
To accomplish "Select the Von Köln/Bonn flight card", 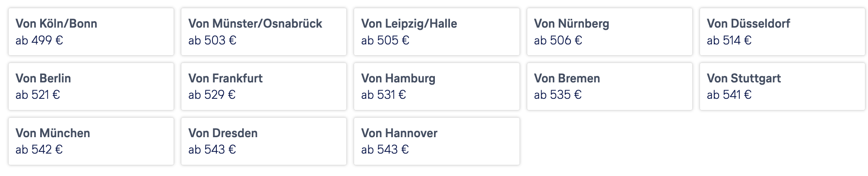I will click(x=91, y=31).
